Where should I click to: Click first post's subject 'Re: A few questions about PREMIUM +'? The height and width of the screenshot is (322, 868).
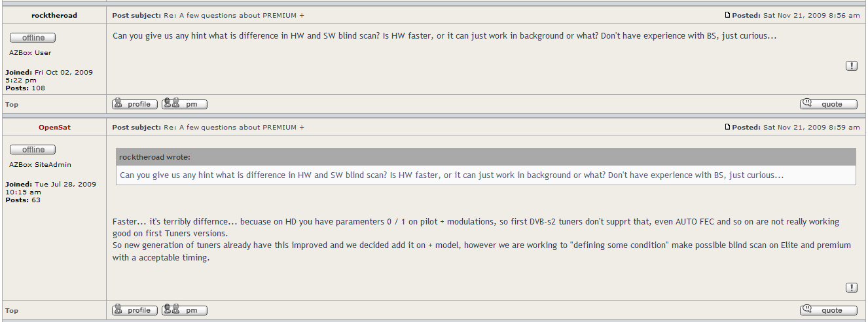(234, 16)
